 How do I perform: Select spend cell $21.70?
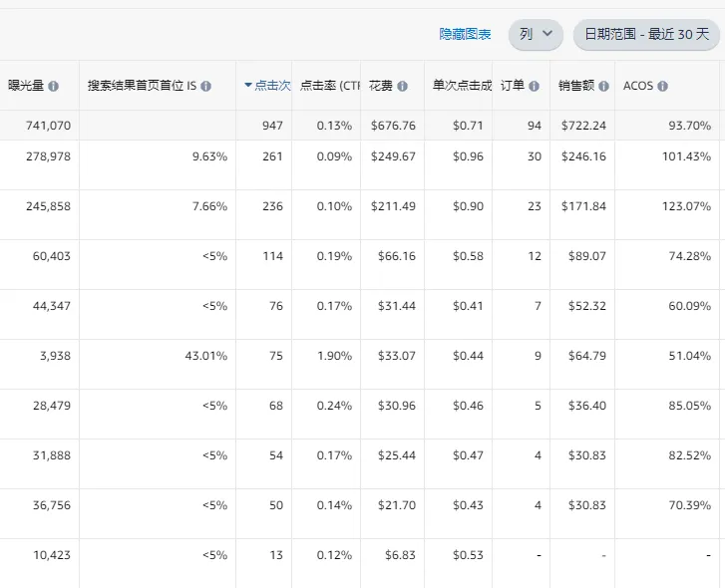coord(397,506)
